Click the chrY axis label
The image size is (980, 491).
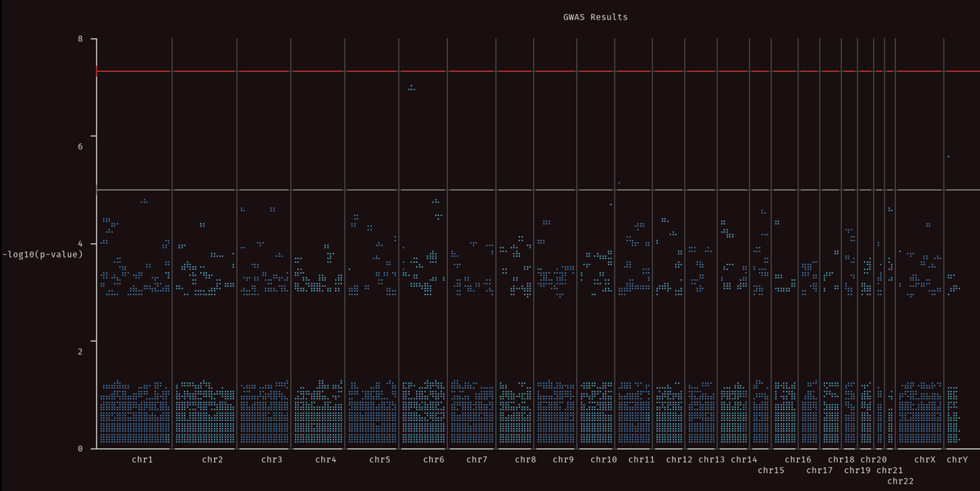coord(957,460)
